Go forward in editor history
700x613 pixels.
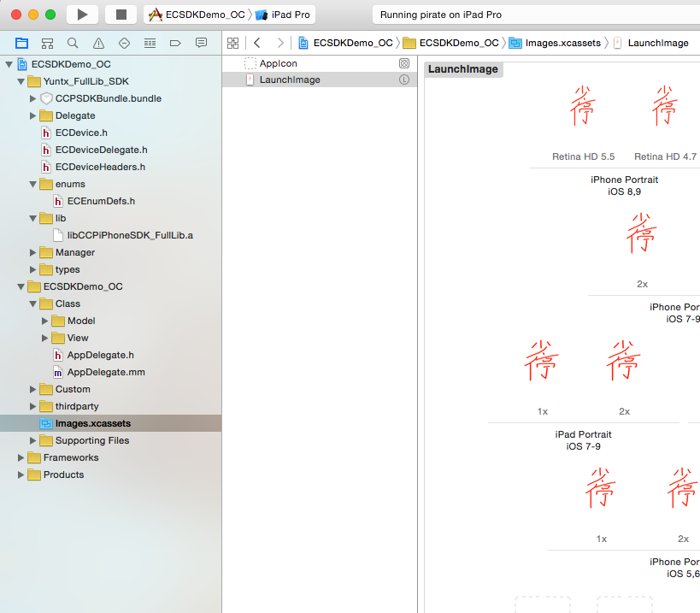279,43
